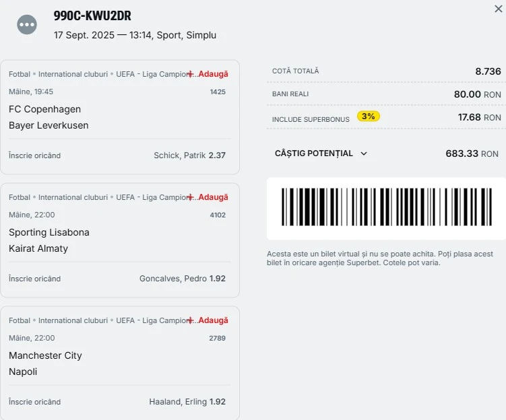Close the bet ticket dialog
The height and width of the screenshot is (420, 506).
click(499, 9)
